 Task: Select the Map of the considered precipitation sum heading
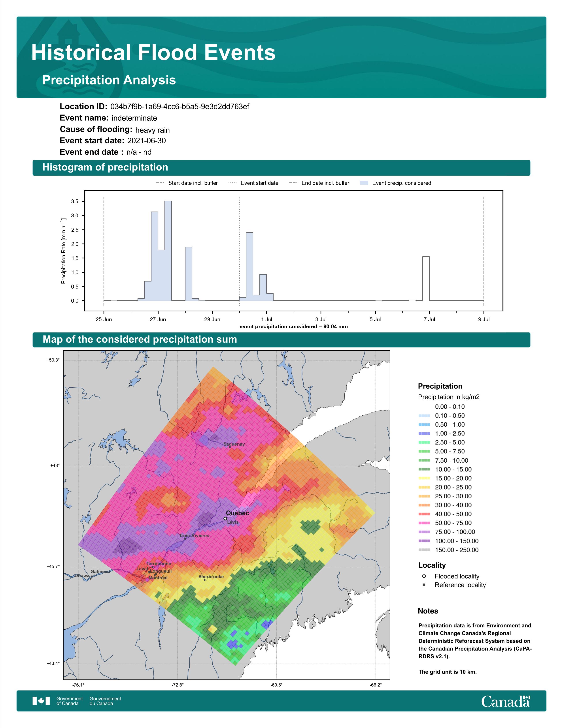(x=140, y=339)
